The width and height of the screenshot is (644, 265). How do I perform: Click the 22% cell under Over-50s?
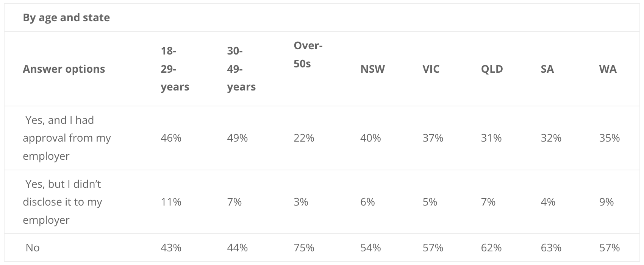pos(304,138)
